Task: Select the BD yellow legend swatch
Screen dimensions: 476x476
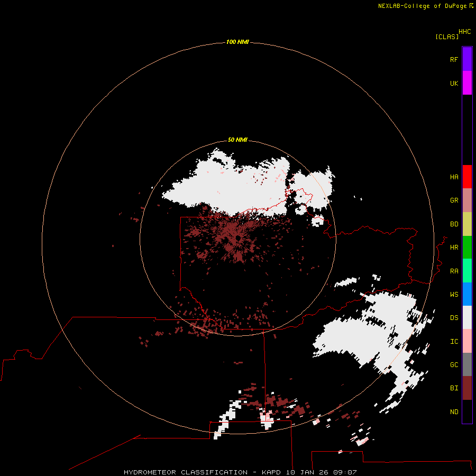Action: (x=467, y=224)
